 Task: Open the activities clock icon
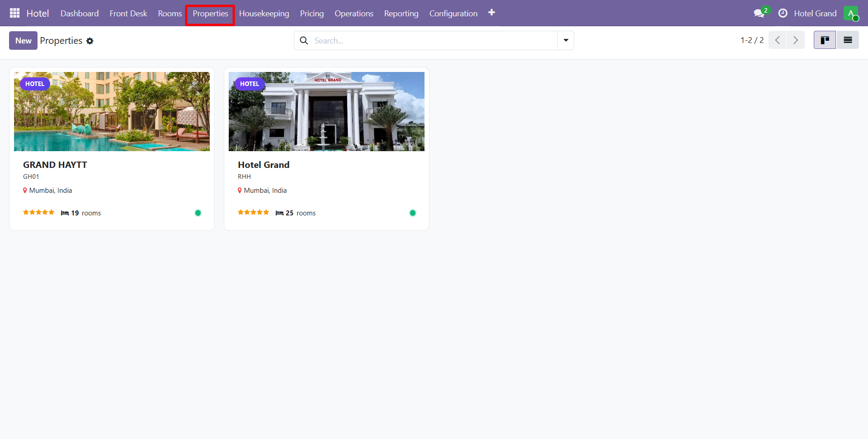tap(783, 13)
